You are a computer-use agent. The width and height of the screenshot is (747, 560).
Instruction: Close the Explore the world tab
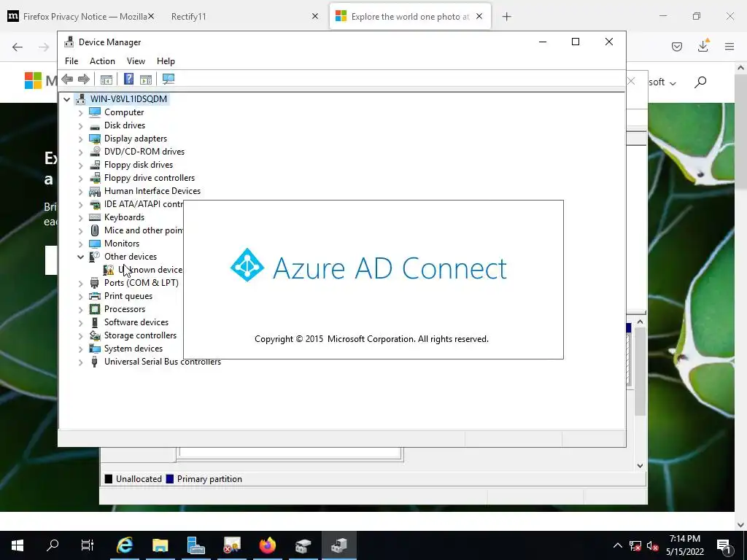click(x=479, y=17)
